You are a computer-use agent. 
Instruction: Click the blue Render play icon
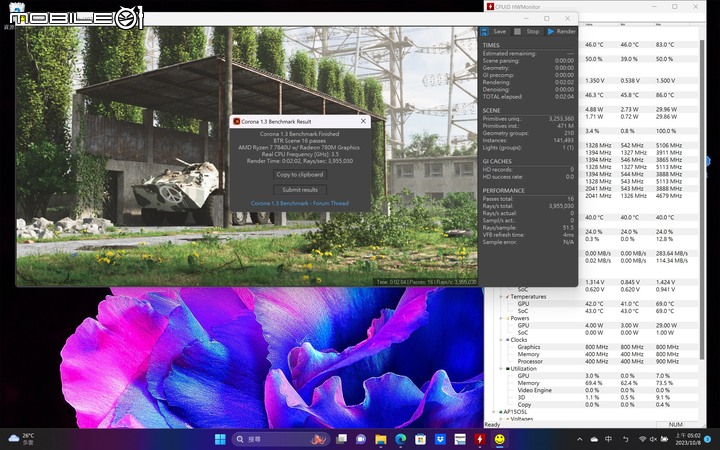[551, 31]
